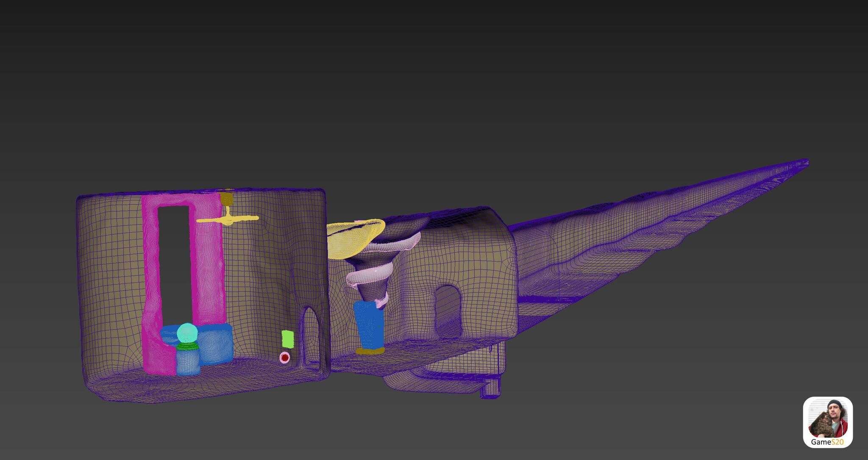Viewport: 868px width, 460px height.
Task: Select the tall blue column object
Action: click(370, 325)
